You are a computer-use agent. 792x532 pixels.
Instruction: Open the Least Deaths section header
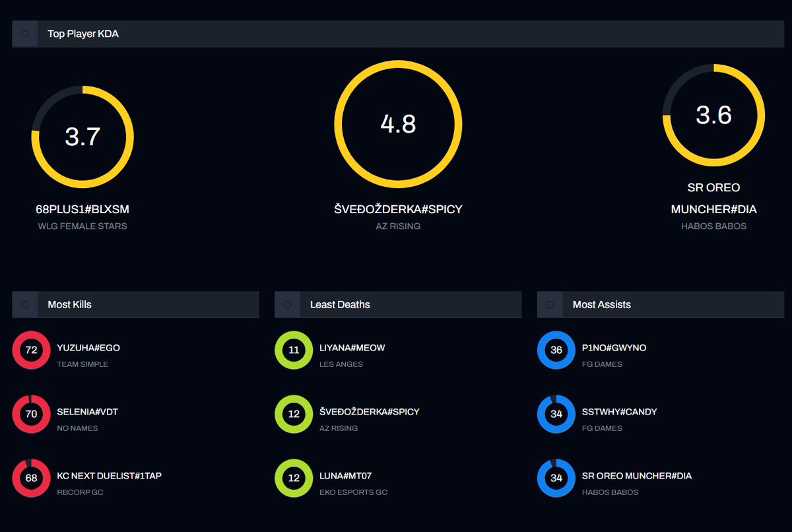point(398,305)
